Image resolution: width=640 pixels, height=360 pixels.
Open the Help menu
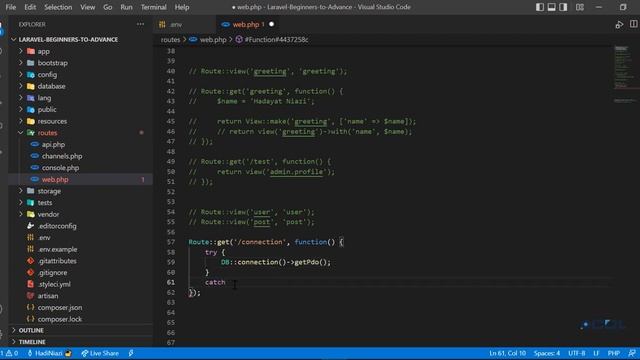(x=182, y=7)
